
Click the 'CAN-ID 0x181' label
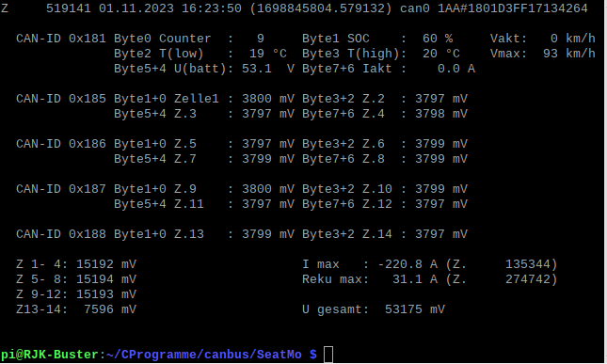61,39
